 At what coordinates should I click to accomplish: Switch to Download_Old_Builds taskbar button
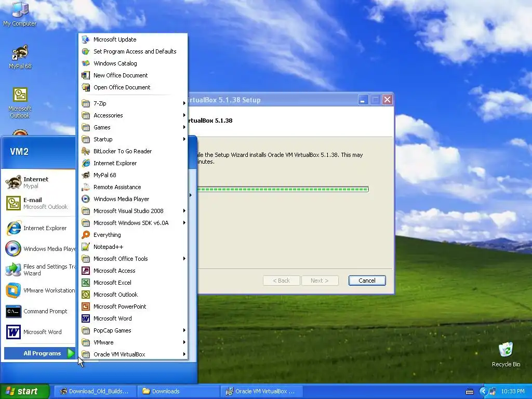[95, 391]
